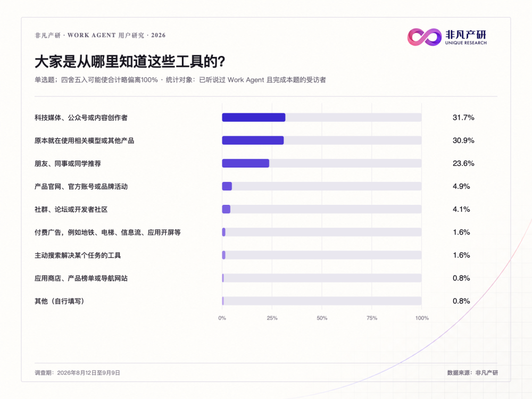Click the filled bar for 朋友、同事 row
The image size is (532, 399).
[246, 163]
